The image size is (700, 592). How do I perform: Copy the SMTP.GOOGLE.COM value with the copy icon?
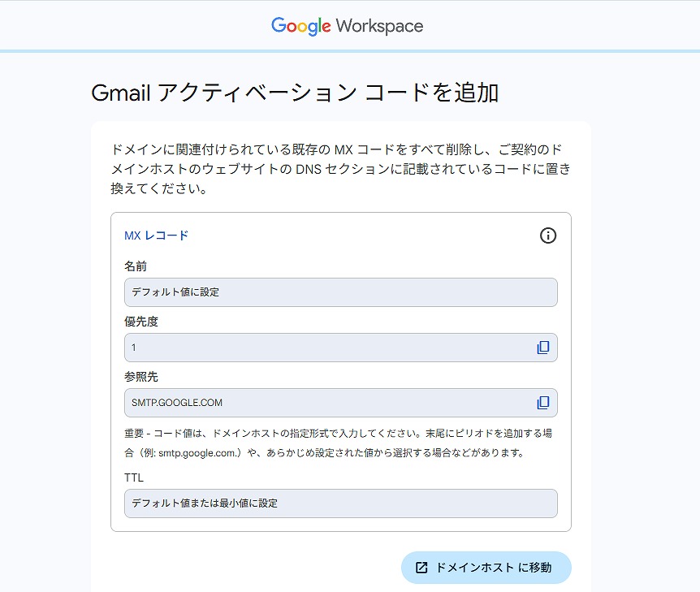pyautogui.click(x=543, y=403)
